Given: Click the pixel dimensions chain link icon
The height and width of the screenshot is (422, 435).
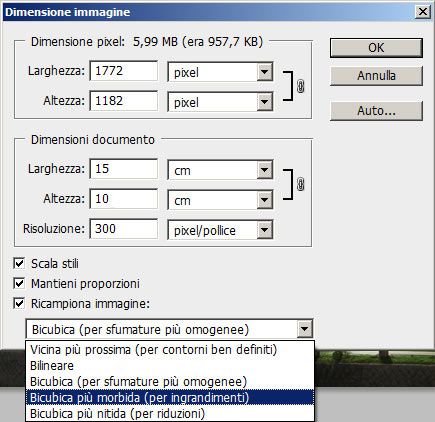Looking at the screenshot, I should [300, 86].
